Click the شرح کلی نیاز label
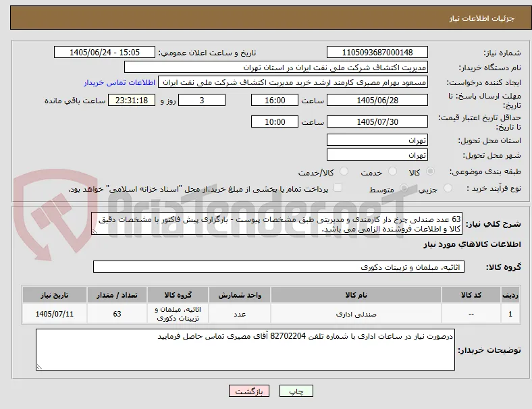This screenshot has width=532, height=409. tap(493, 224)
